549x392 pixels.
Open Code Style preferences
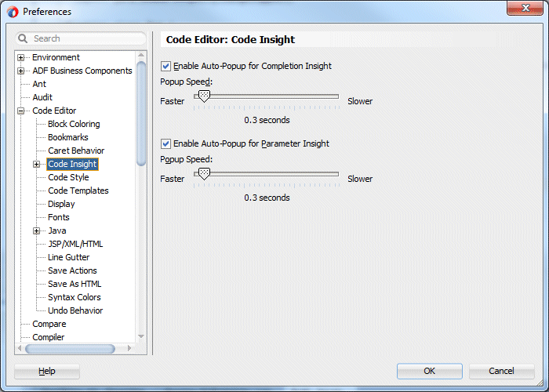(69, 177)
